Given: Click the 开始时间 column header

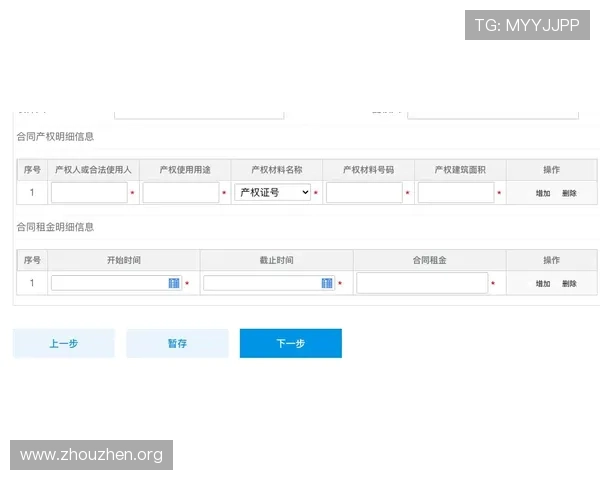Looking at the screenshot, I should coord(124,260).
